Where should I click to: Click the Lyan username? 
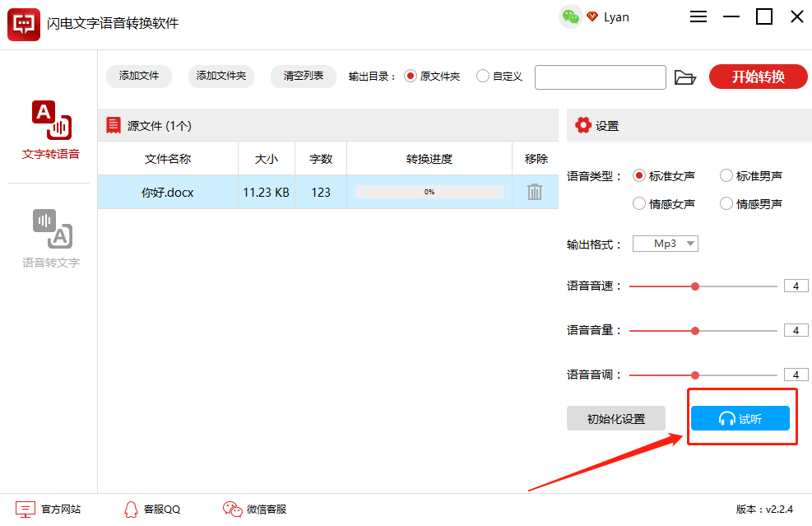(616, 17)
